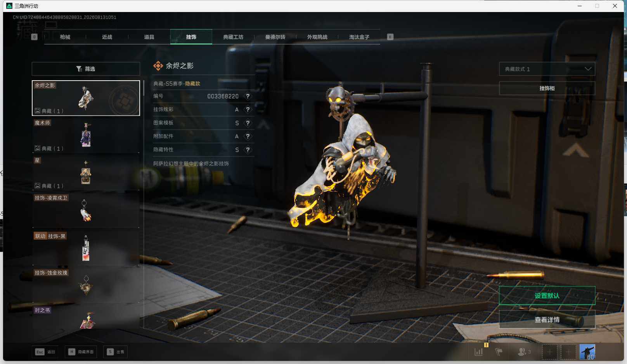Select the 挂饰-凌霄戍卫 charm

86,210
